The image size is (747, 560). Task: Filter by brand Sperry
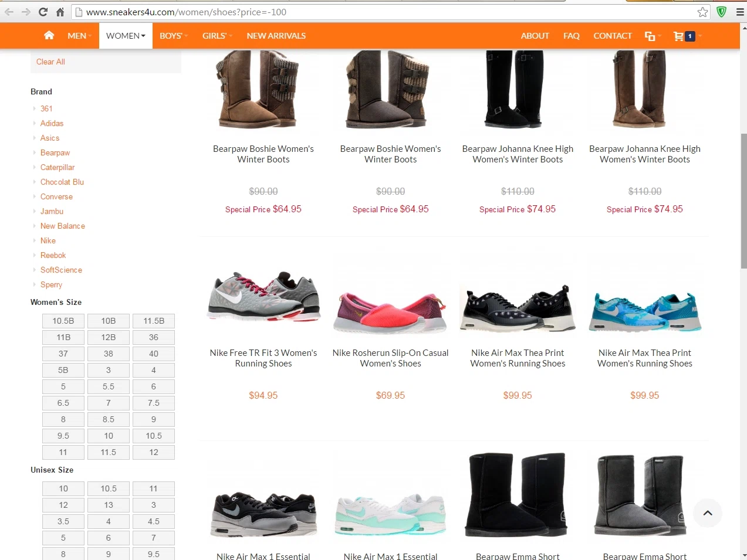pos(51,284)
